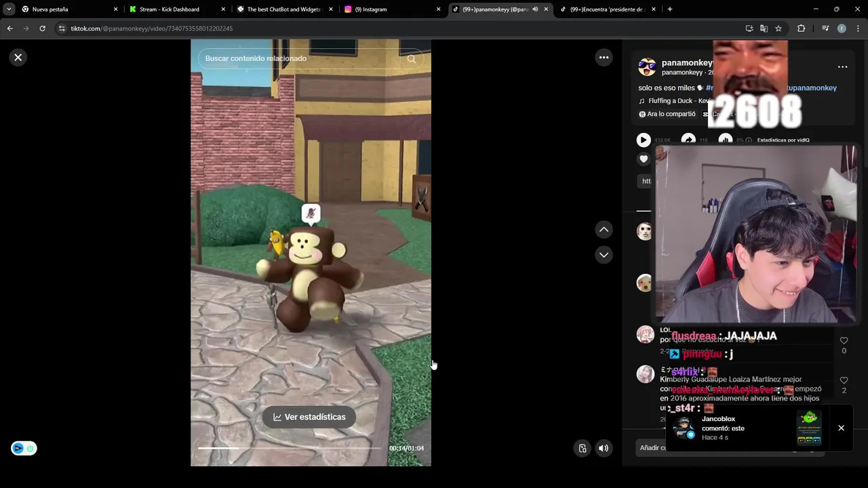Image resolution: width=868 pixels, height=488 pixels.
Task: Click the search magnifier in related content bar
Action: [412, 59]
